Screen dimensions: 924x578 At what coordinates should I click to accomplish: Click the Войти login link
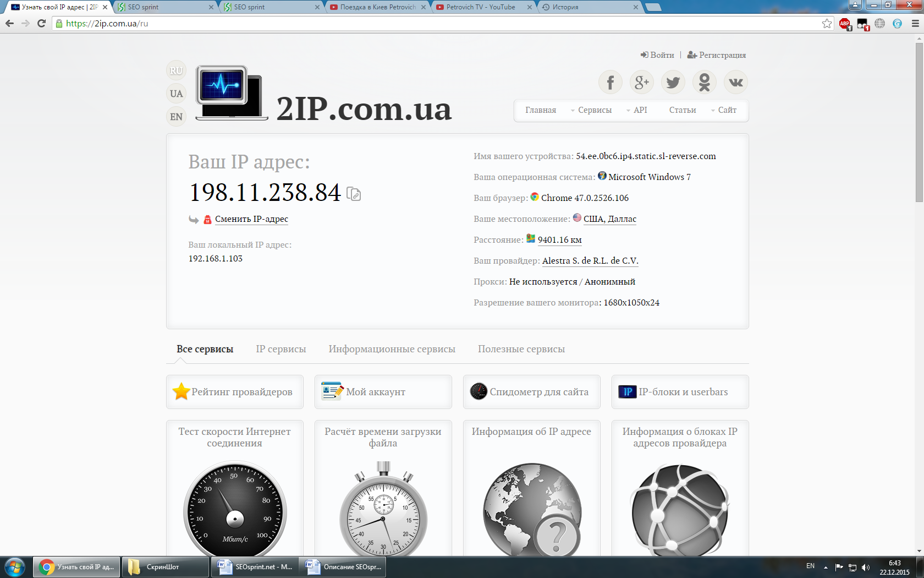[657, 55]
